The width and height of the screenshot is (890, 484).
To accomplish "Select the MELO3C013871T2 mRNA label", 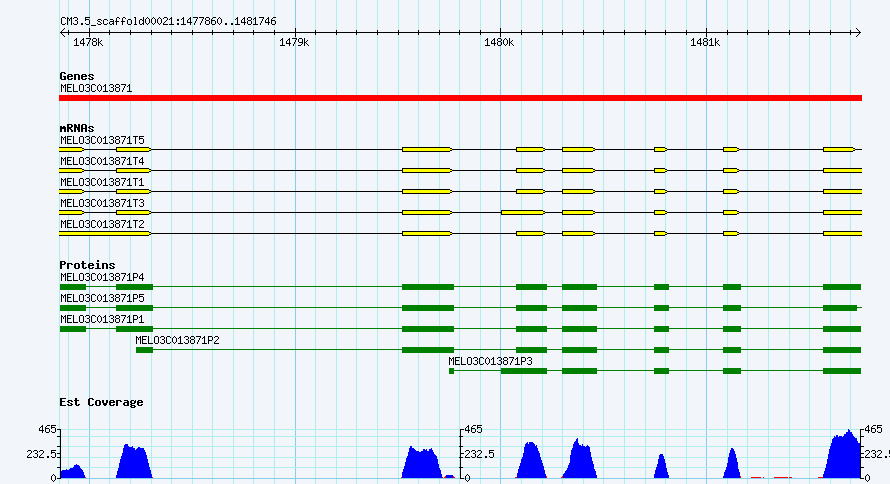I will click(102, 224).
